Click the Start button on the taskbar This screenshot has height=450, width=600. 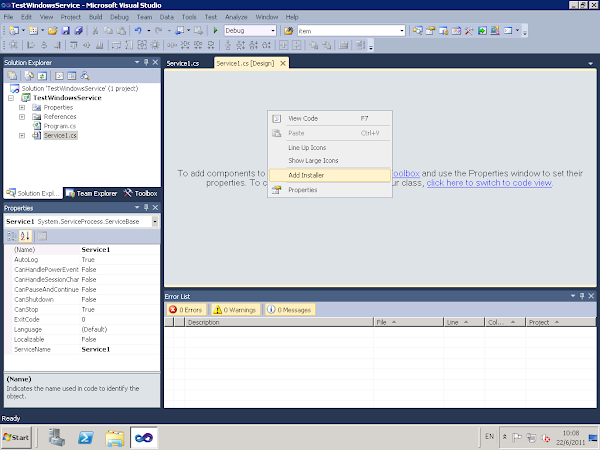pos(16,437)
